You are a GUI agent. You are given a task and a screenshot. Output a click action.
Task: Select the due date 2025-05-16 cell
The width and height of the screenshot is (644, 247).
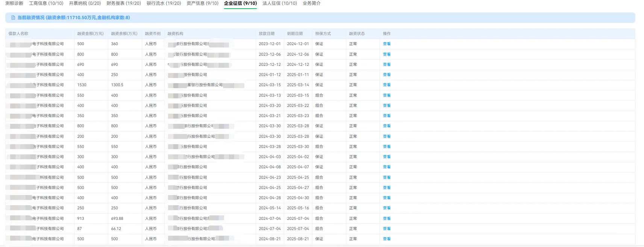tap(298, 208)
